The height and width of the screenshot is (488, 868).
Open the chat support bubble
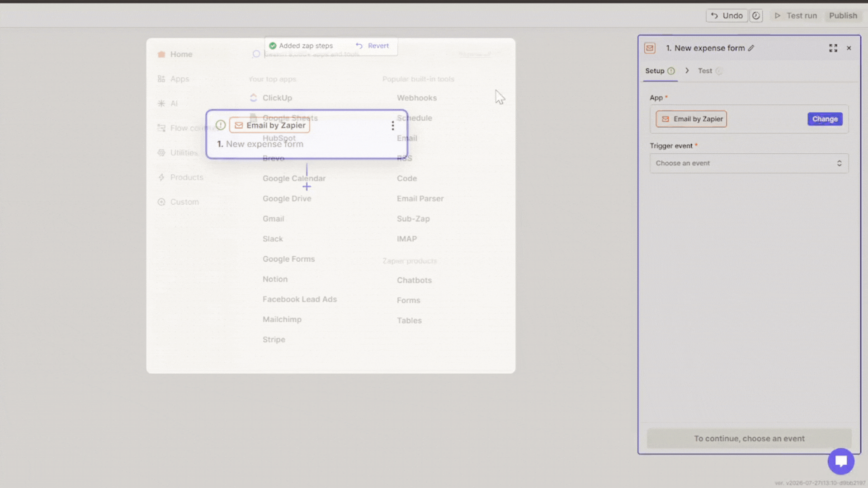tap(841, 461)
